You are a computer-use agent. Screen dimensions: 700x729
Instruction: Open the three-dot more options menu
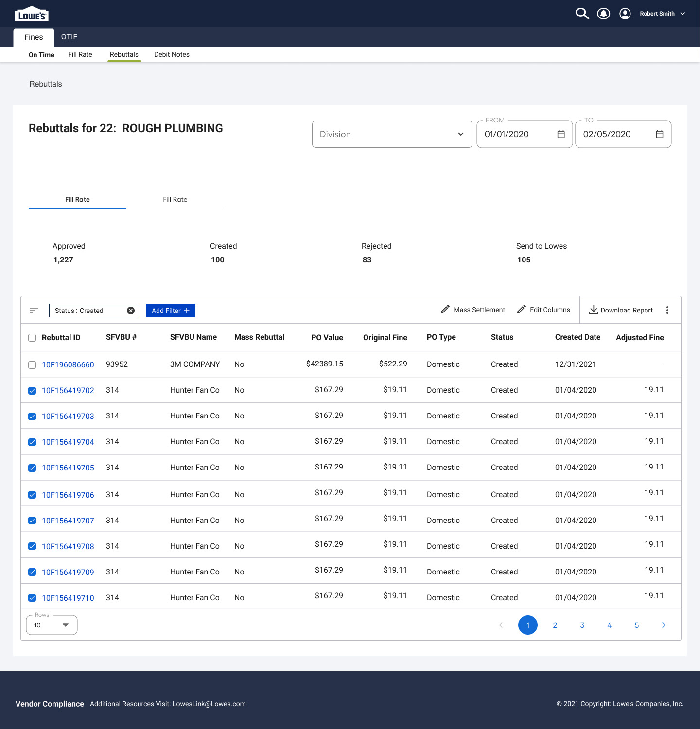click(x=667, y=310)
